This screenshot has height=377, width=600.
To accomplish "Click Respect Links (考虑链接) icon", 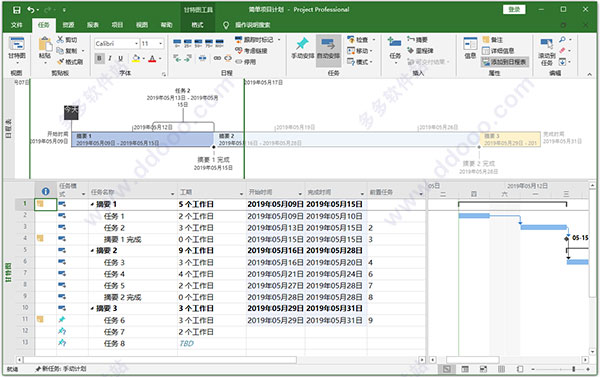I will (238, 51).
